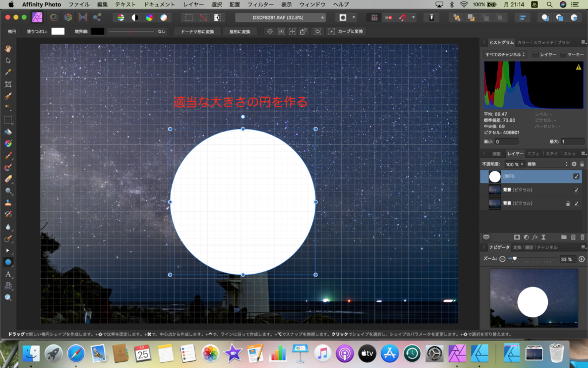The image size is (588, 368).
Task: Open the Navigator panel options menu
Action: point(583,247)
